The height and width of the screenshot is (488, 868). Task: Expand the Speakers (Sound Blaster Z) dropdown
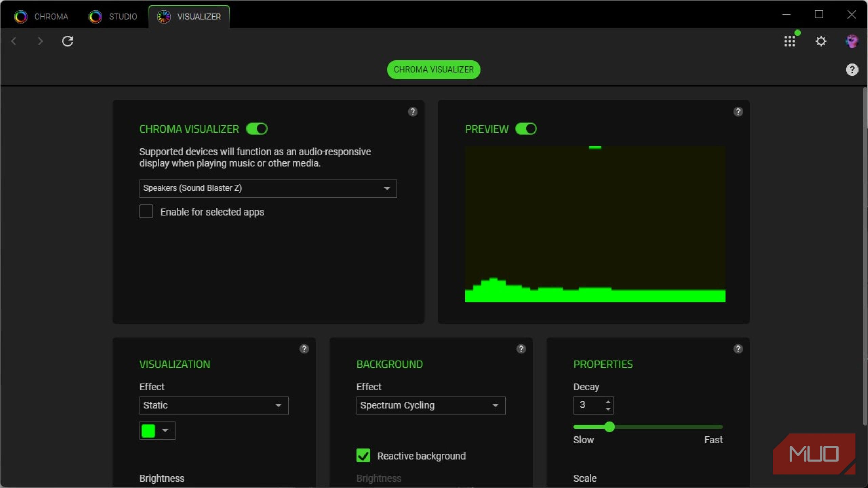point(268,188)
